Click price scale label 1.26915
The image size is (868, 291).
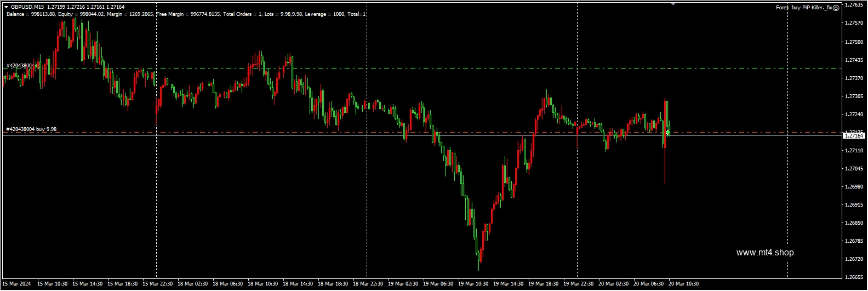(854, 204)
